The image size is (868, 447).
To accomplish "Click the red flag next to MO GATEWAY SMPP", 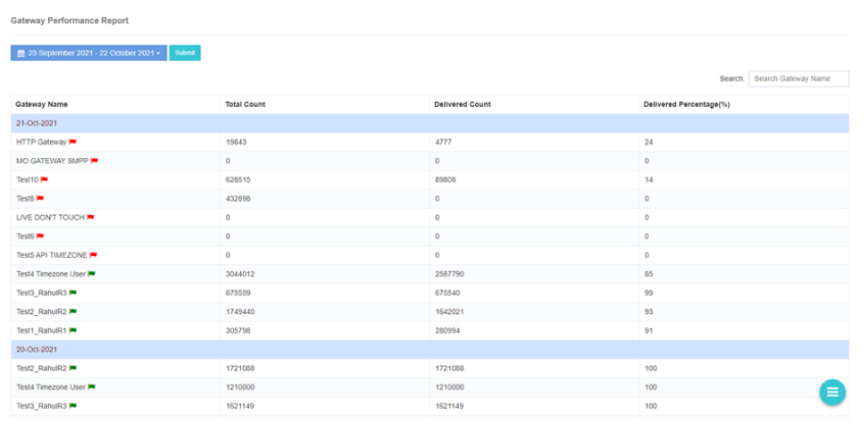I will [x=95, y=161].
